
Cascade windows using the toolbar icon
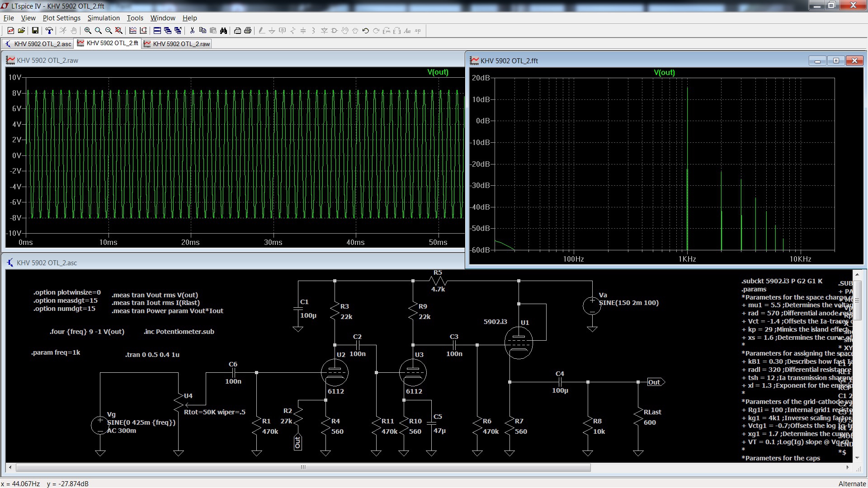(168, 31)
